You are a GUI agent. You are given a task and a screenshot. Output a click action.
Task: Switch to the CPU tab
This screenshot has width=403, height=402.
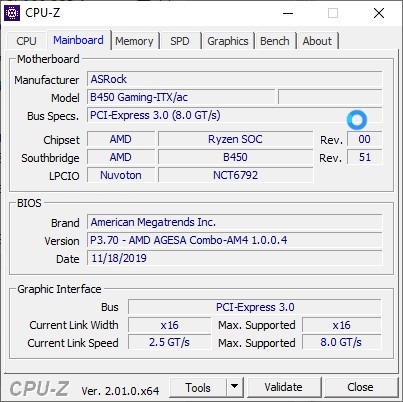click(x=26, y=41)
